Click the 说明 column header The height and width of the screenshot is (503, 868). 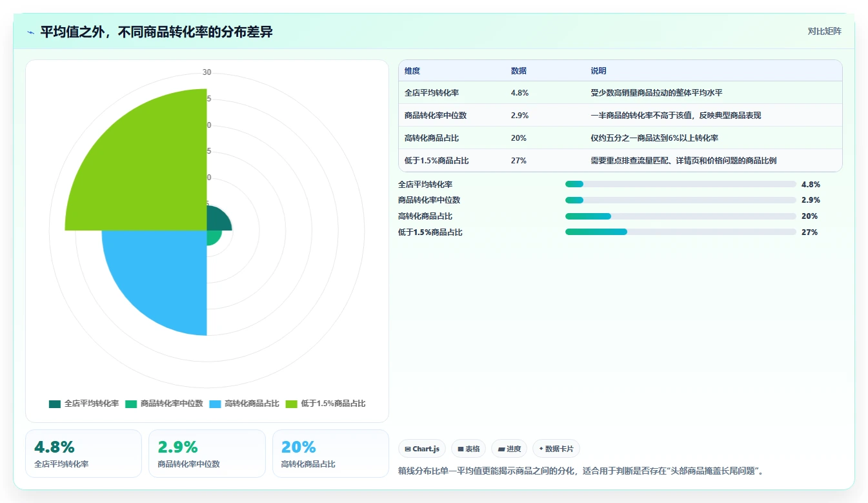click(x=598, y=71)
